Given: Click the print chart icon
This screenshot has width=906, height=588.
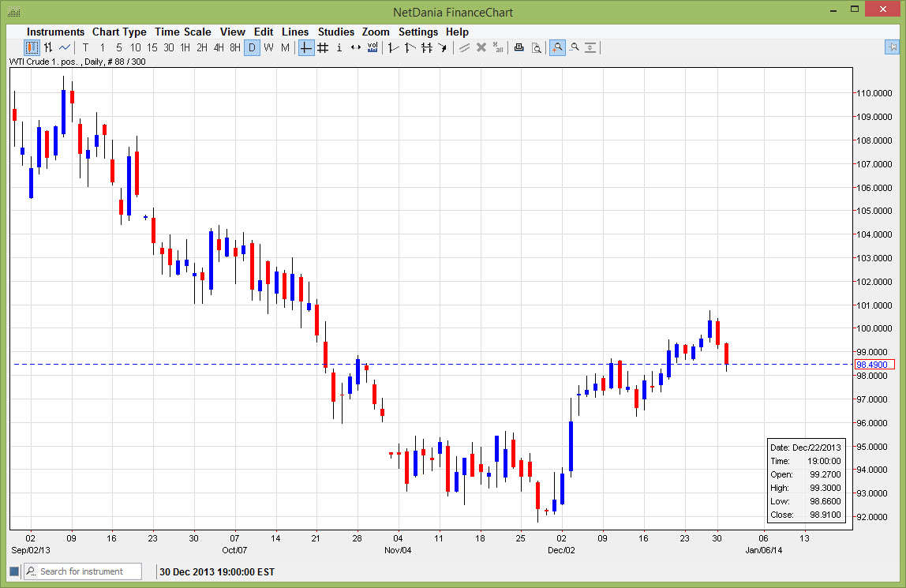Looking at the screenshot, I should click(519, 48).
